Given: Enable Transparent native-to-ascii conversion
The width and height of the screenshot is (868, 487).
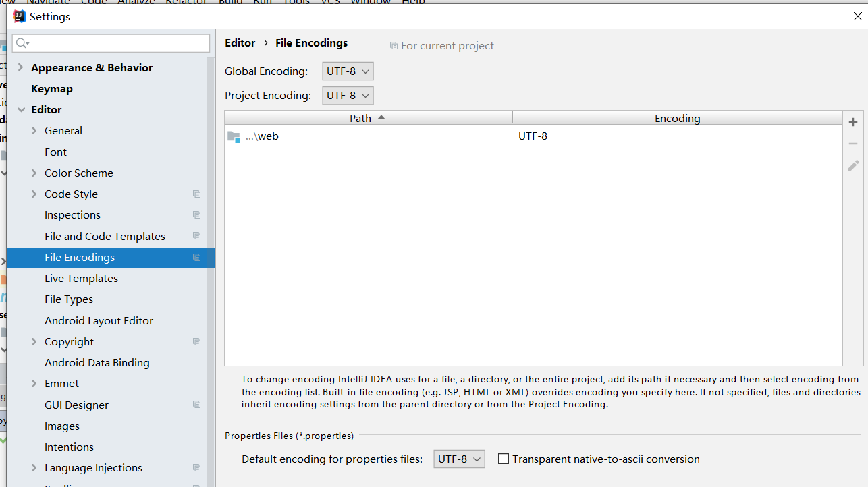Looking at the screenshot, I should pos(504,459).
